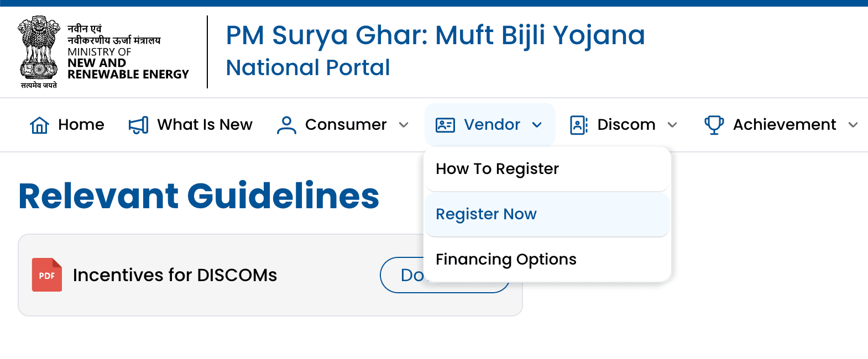Open Financing Options menu entry
The height and width of the screenshot is (359, 868).
[x=506, y=260]
